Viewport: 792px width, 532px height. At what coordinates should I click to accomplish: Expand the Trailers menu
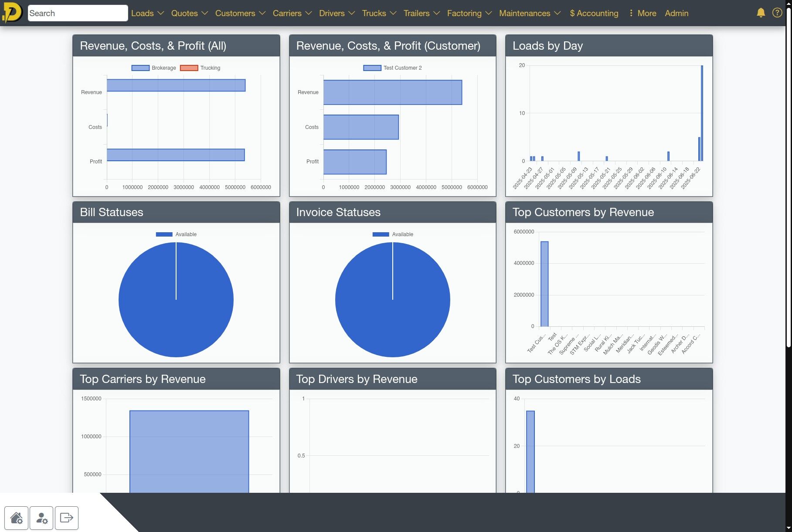tap(421, 13)
